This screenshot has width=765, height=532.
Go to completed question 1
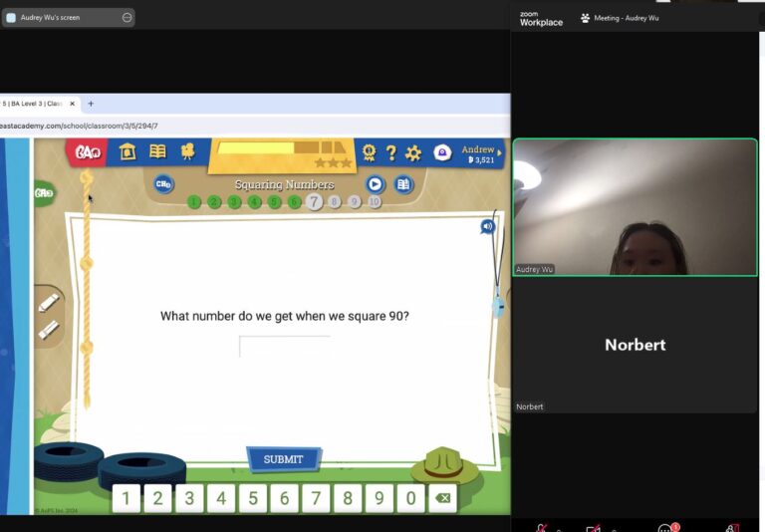(x=194, y=201)
